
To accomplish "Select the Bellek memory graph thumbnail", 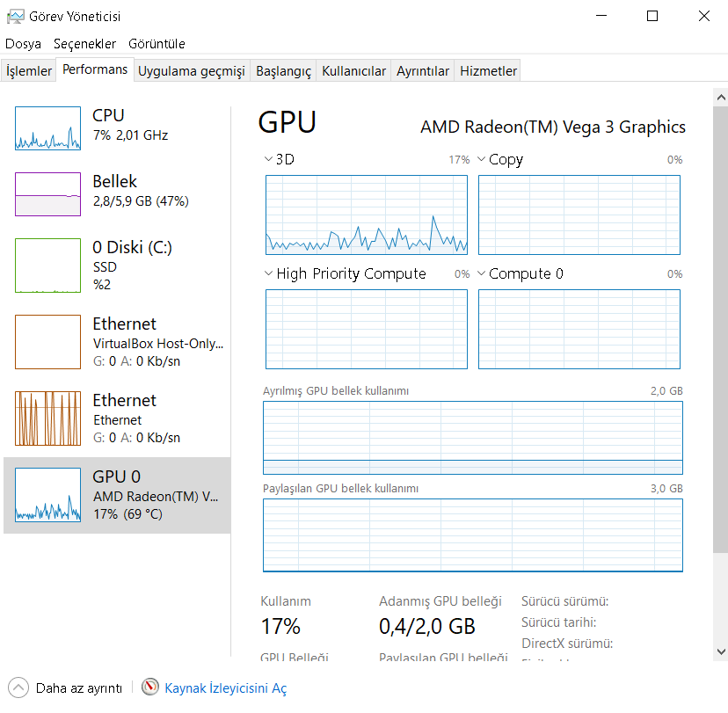I will click(47, 194).
